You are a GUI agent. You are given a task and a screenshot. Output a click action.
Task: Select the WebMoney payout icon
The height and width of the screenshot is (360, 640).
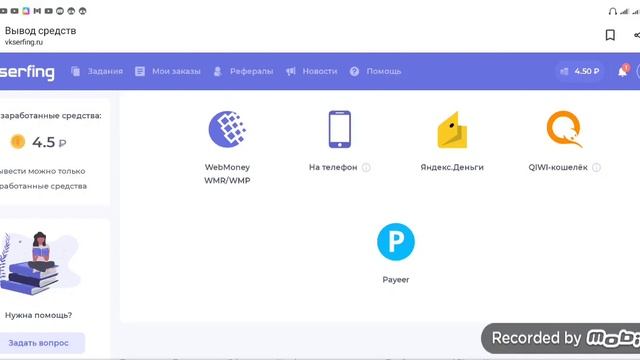click(x=227, y=129)
